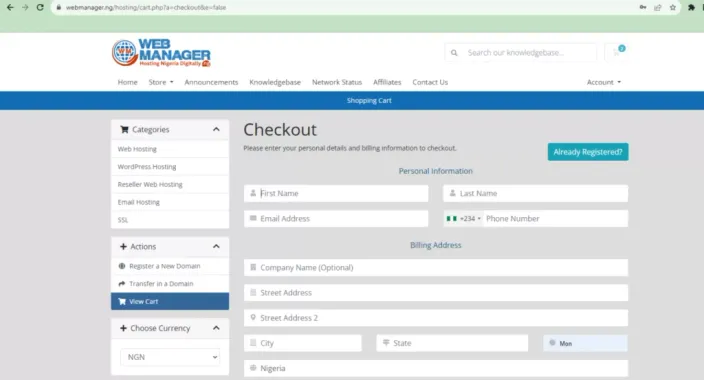Screen dimensions: 704x380
Task: Click the Email Address field
Action: click(336, 219)
